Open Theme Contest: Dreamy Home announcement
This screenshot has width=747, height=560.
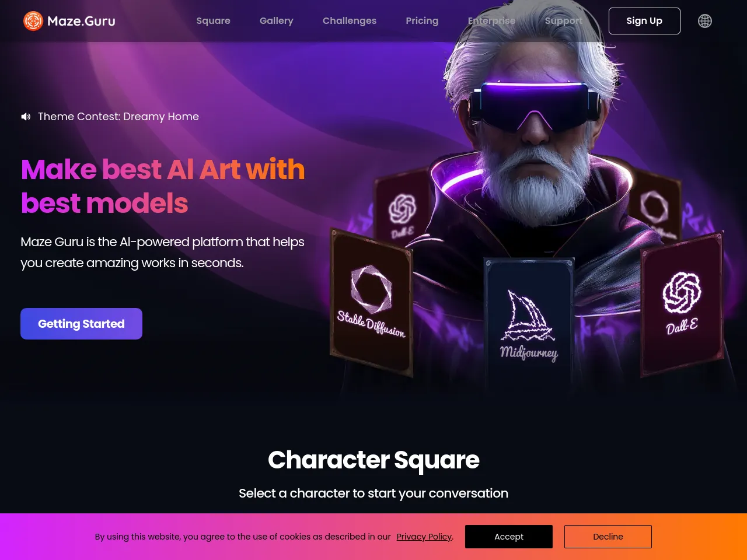coord(118,117)
